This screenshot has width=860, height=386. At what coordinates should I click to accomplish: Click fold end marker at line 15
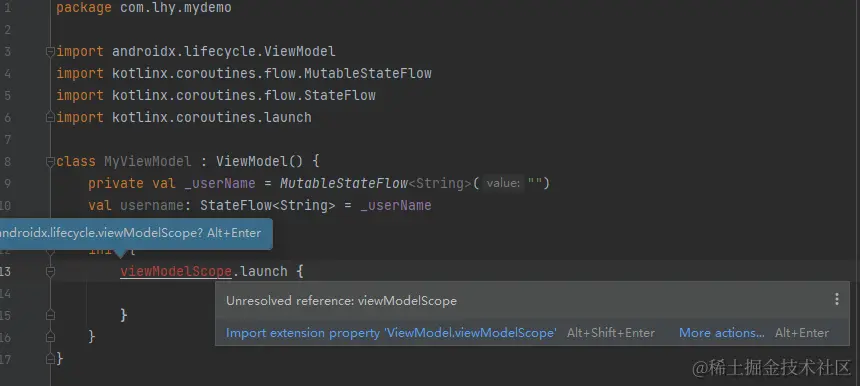coord(50,315)
